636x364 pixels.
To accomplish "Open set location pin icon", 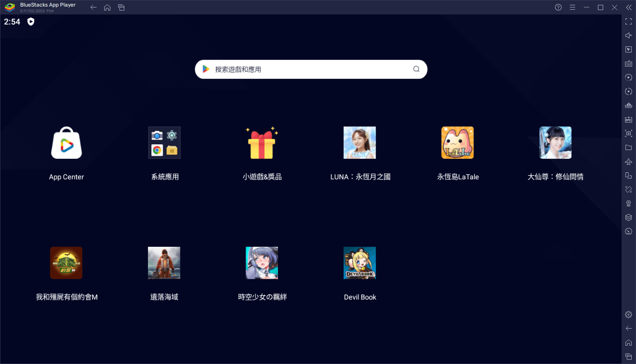I will pos(629,203).
